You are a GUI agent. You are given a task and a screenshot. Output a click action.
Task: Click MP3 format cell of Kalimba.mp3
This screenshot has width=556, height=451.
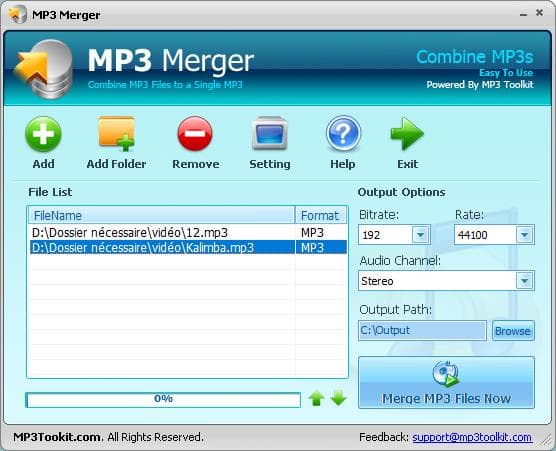click(321, 247)
